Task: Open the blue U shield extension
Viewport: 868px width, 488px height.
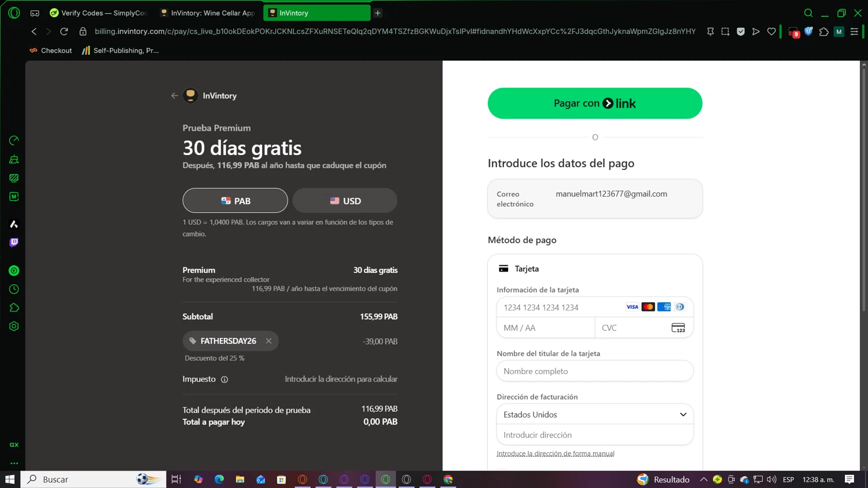Action: tap(809, 32)
